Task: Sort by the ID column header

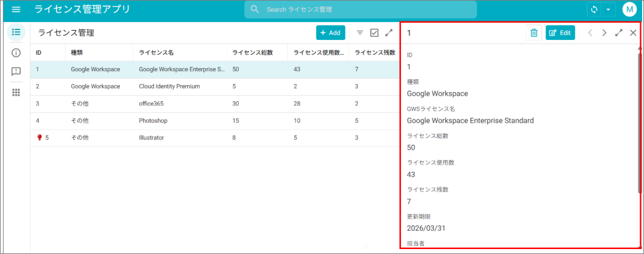Action: 39,53
